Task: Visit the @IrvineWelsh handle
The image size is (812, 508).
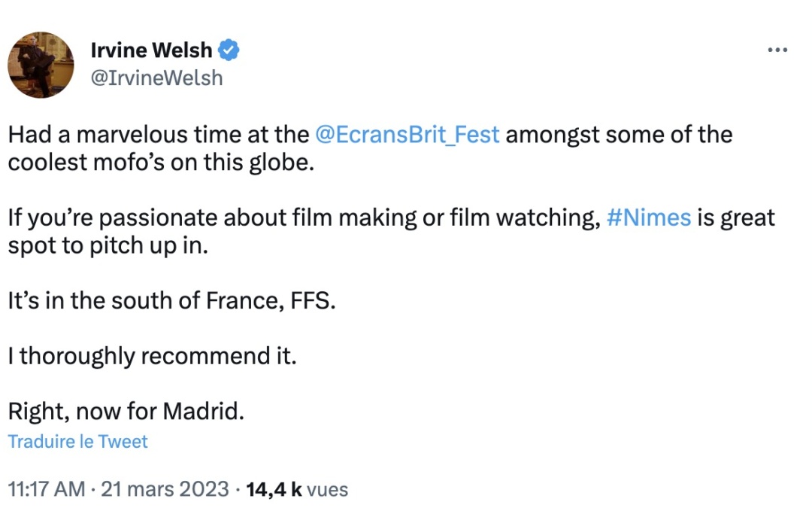Action: pyautogui.click(x=157, y=78)
